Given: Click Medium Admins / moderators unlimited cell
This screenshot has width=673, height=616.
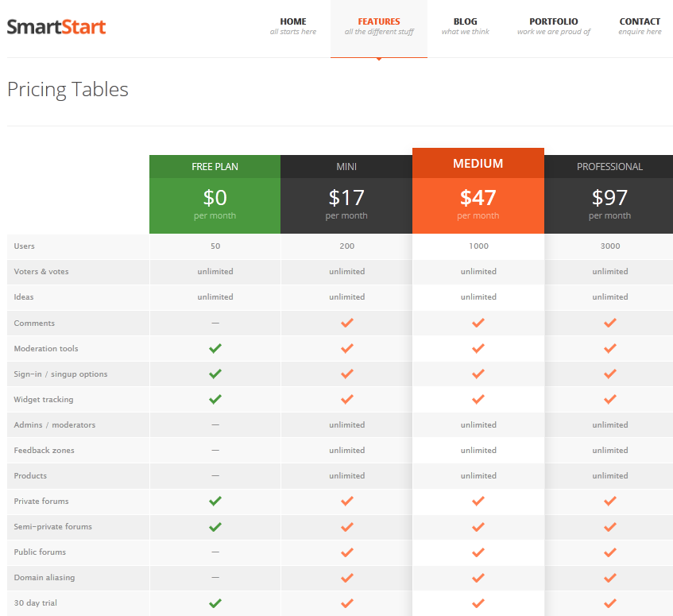Looking at the screenshot, I should [x=478, y=424].
